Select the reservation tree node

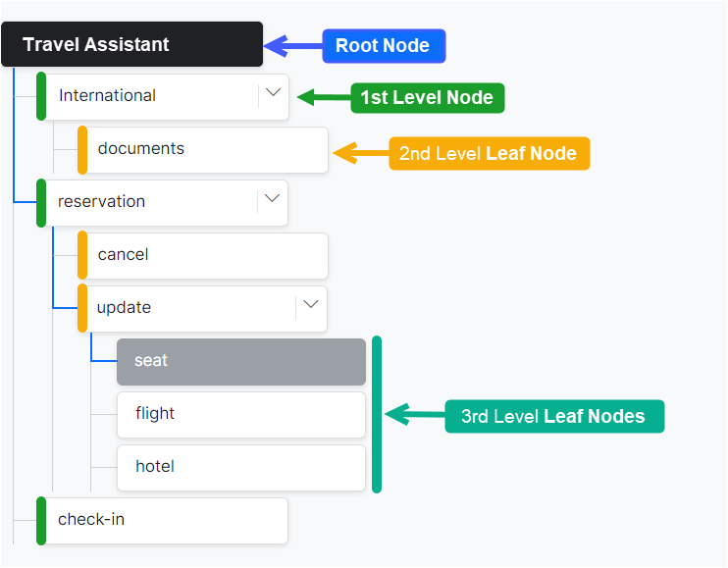coord(147,202)
